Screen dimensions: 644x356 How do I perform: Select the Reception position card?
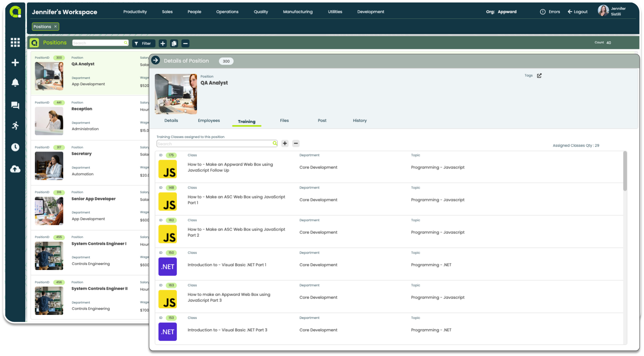(90, 118)
